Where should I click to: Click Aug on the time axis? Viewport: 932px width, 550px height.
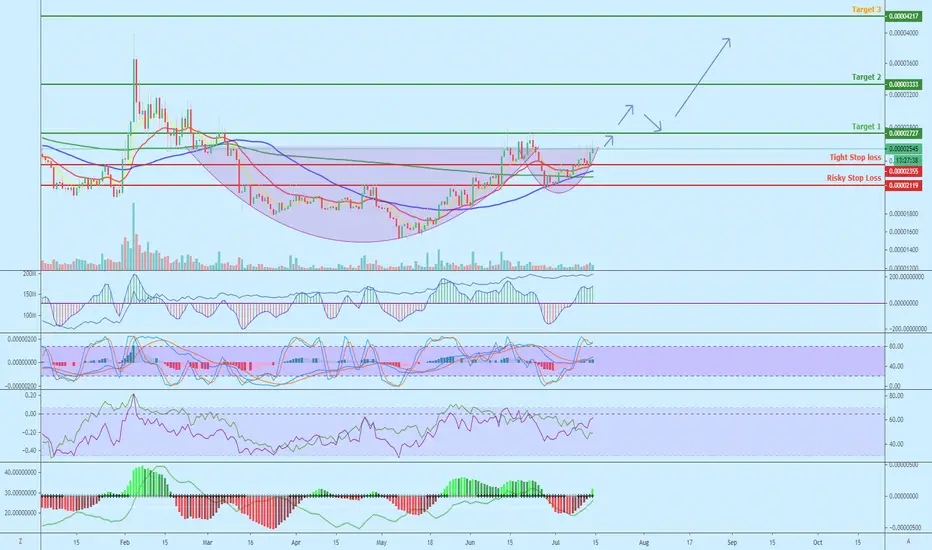click(644, 542)
